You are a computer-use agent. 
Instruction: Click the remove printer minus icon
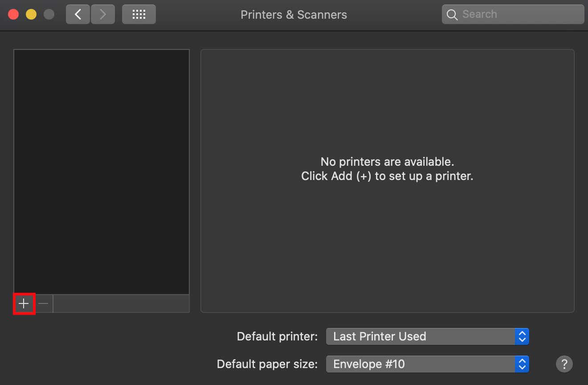click(x=43, y=303)
